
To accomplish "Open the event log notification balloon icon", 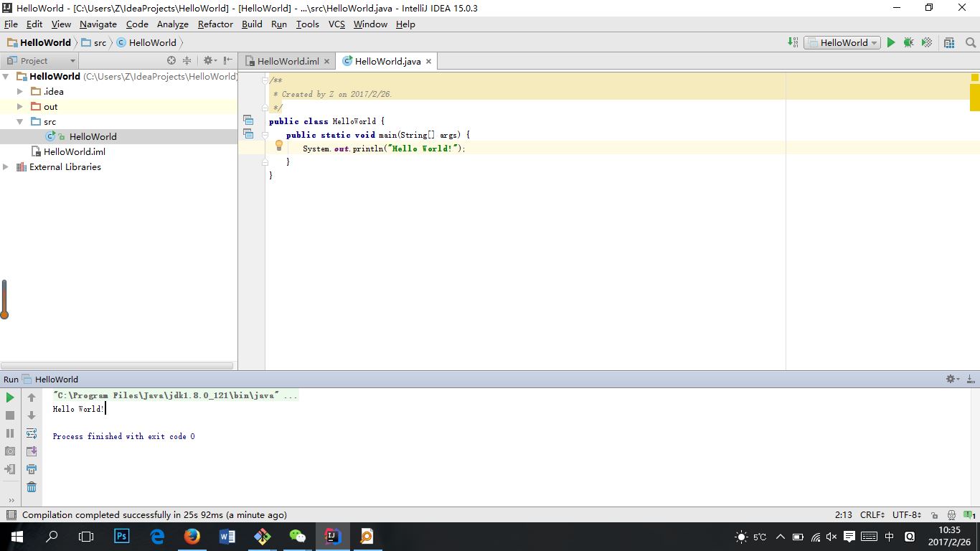I will point(969,515).
